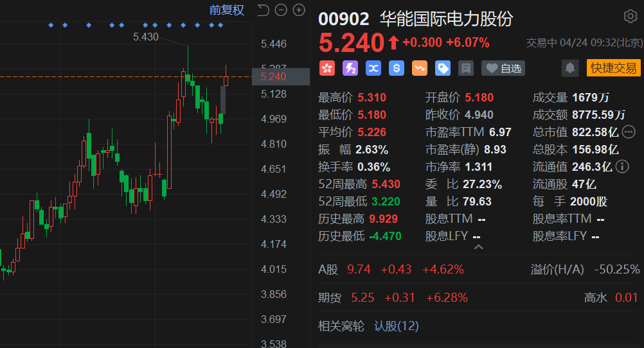Click the blue crossed-arrows shuffle icon
Viewport: 644px width, 348px height.
tap(373, 68)
